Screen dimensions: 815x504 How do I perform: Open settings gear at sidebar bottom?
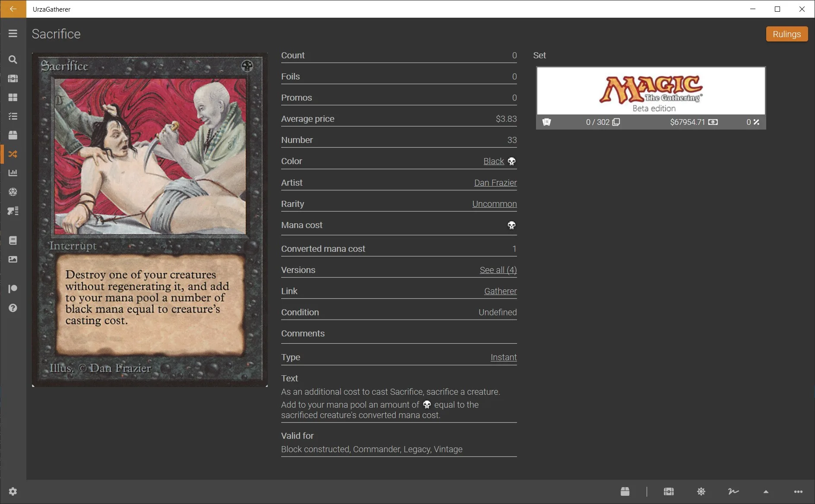[13, 491]
